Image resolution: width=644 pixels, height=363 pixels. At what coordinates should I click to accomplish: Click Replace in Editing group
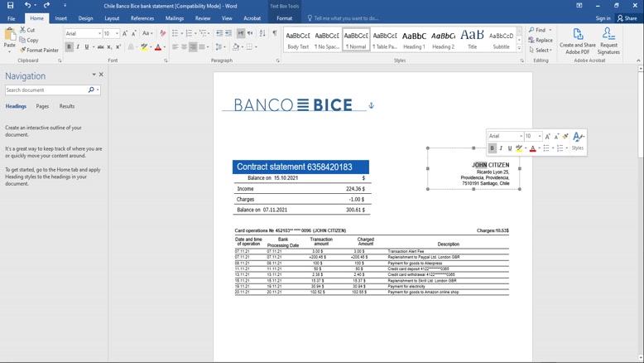click(540, 40)
